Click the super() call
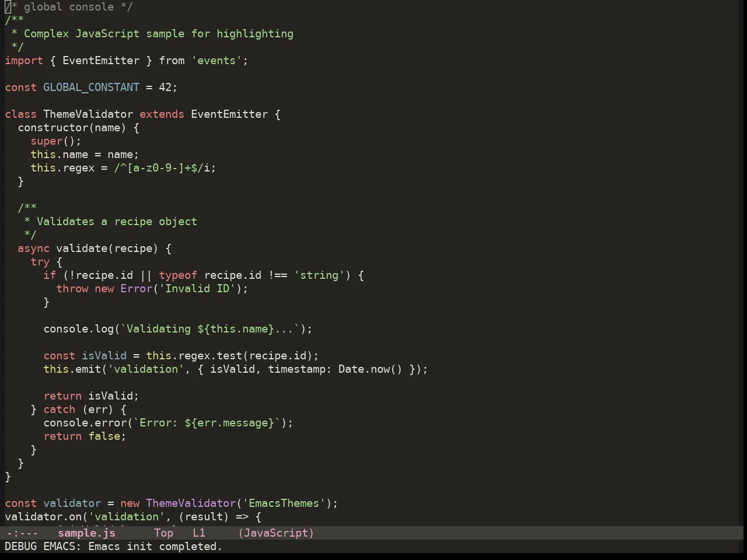 [x=56, y=141]
